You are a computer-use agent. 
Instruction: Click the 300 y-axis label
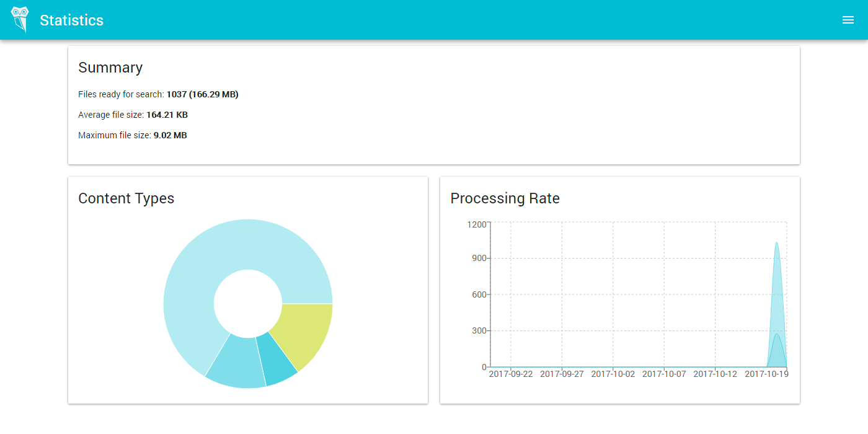479,330
